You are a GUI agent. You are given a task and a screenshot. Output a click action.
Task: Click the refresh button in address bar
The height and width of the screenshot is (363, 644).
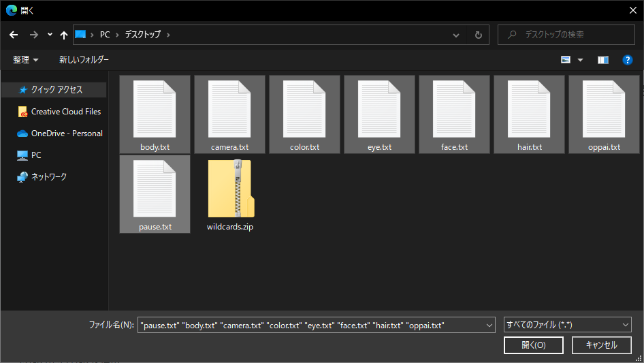coord(478,35)
